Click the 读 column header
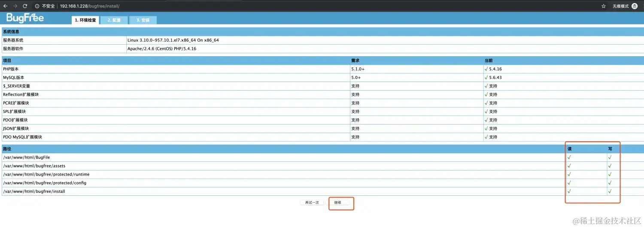This screenshot has width=644, height=228. pyautogui.click(x=570, y=149)
